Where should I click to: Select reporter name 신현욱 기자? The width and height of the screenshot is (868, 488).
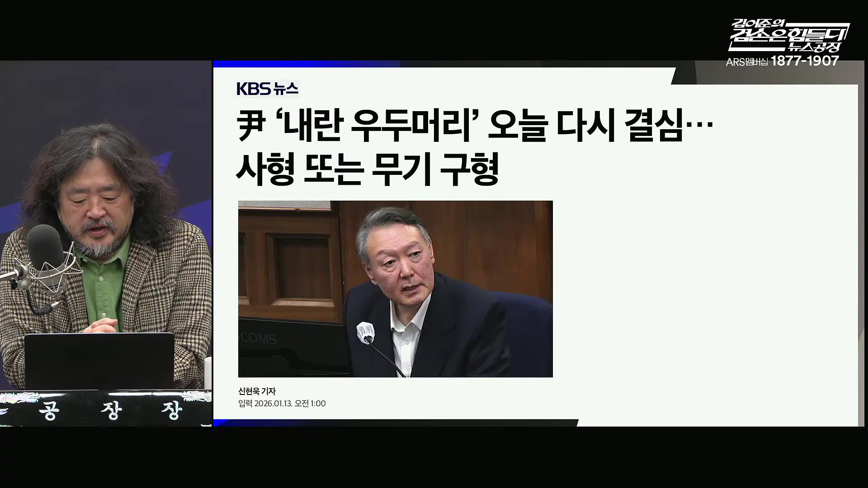click(257, 391)
